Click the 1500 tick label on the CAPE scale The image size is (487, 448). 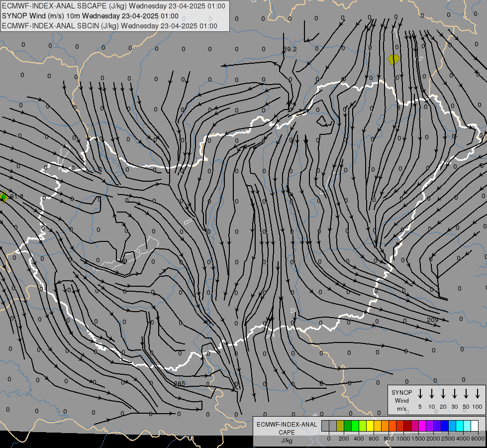tap(418, 439)
